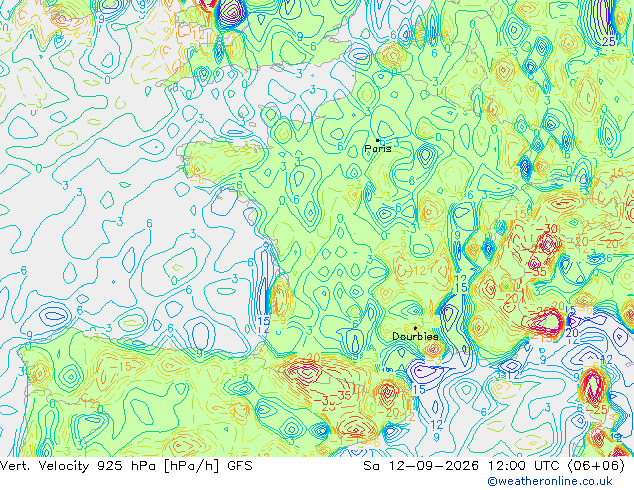Click the Dourbies location marker dot
This screenshot has height=490, width=634.
coord(415,328)
